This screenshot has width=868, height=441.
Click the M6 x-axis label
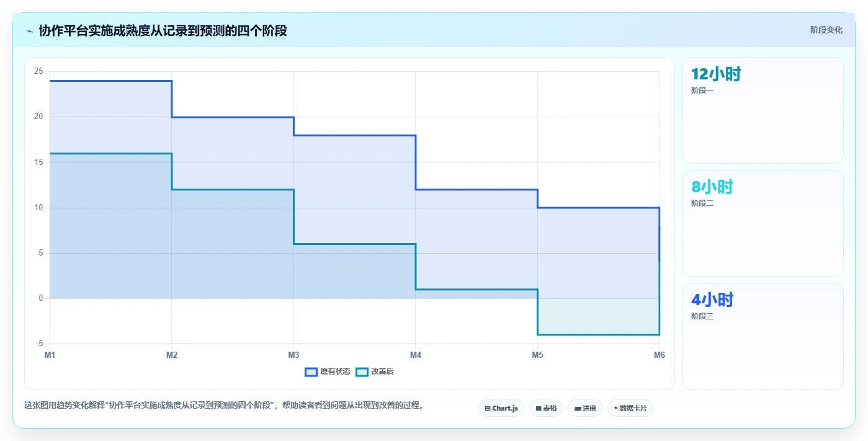pyautogui.click(x=660, y=355)
